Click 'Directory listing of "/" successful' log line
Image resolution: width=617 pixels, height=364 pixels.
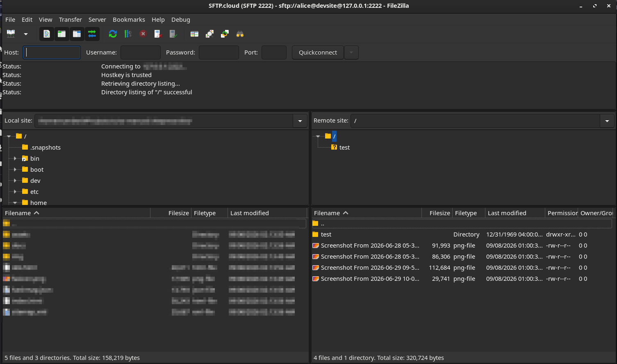coord(147,92)
